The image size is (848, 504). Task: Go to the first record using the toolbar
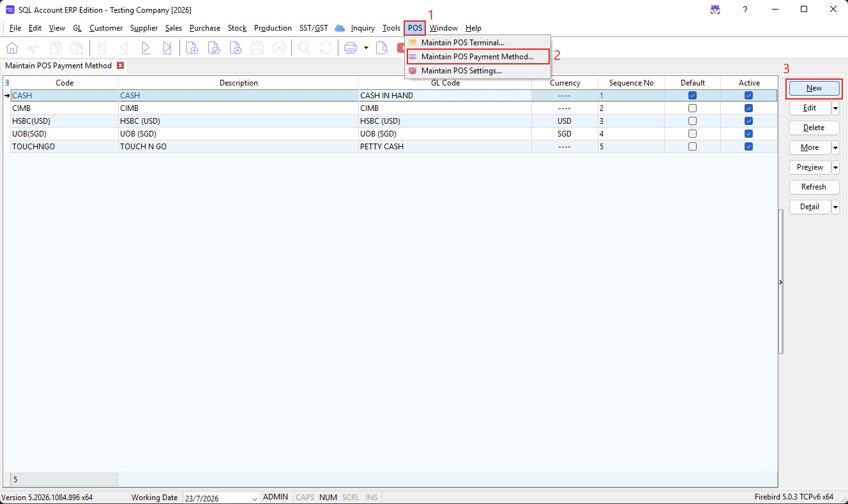(102, 48)
